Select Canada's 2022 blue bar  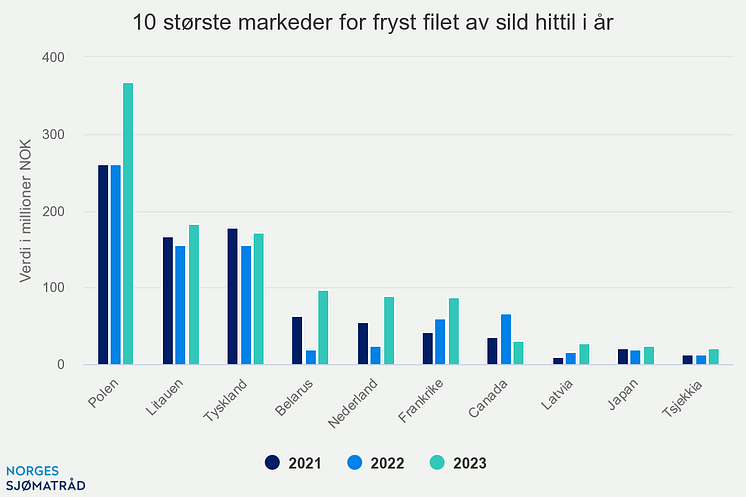pyautogui.click(x=506, y=339)
